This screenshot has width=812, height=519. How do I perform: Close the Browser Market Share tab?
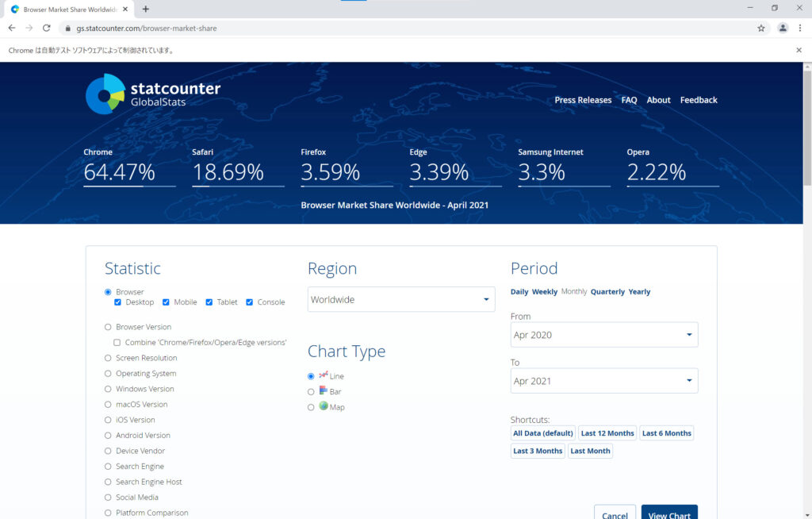[125, 9]
